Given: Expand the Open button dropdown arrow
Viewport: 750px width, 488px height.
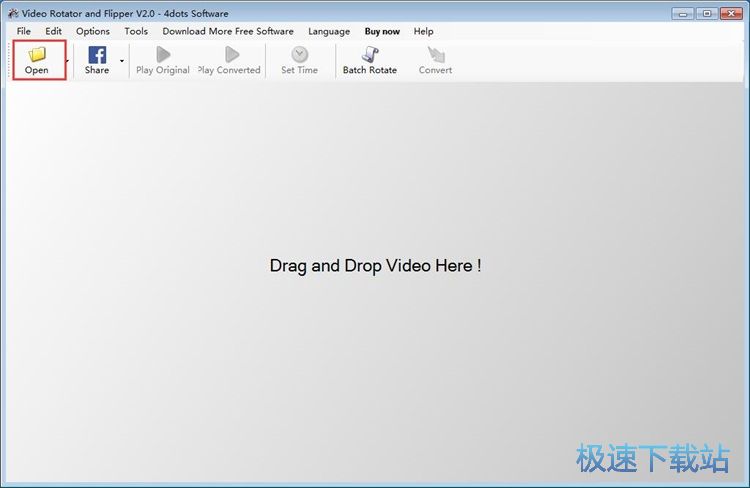Looking at the screenshot, I should coord(68,61).
